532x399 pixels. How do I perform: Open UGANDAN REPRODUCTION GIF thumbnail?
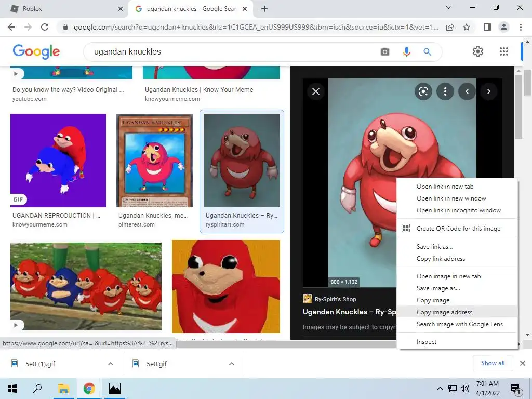(58, 161)
